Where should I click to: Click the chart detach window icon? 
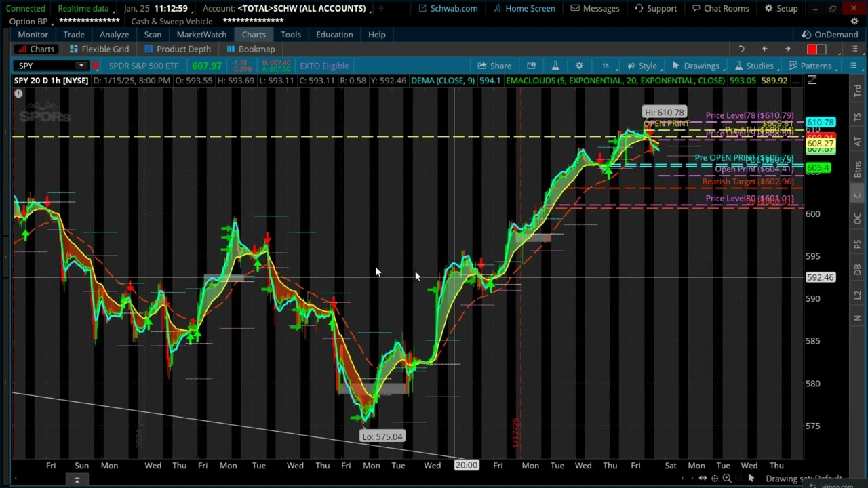pyautogui.click(x=531, y=66)
